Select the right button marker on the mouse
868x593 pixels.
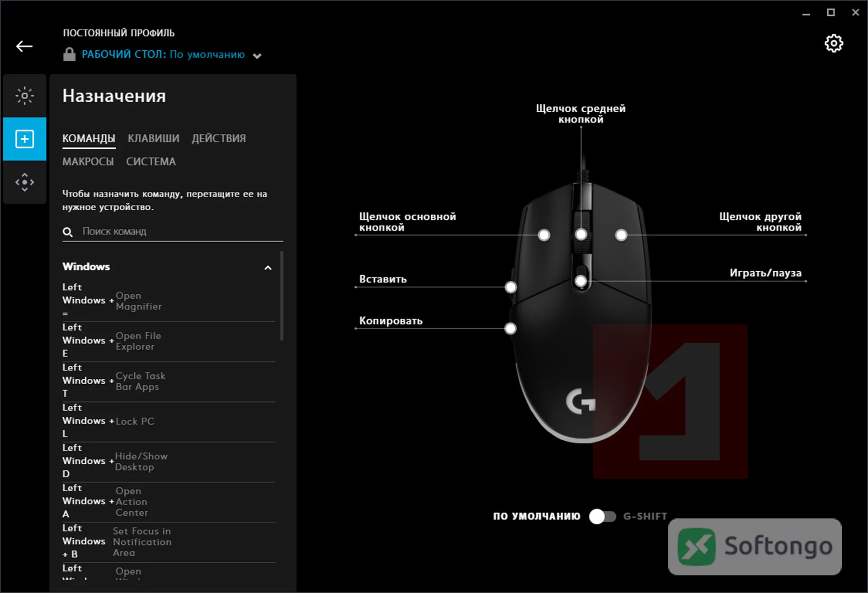click(621, 235)
